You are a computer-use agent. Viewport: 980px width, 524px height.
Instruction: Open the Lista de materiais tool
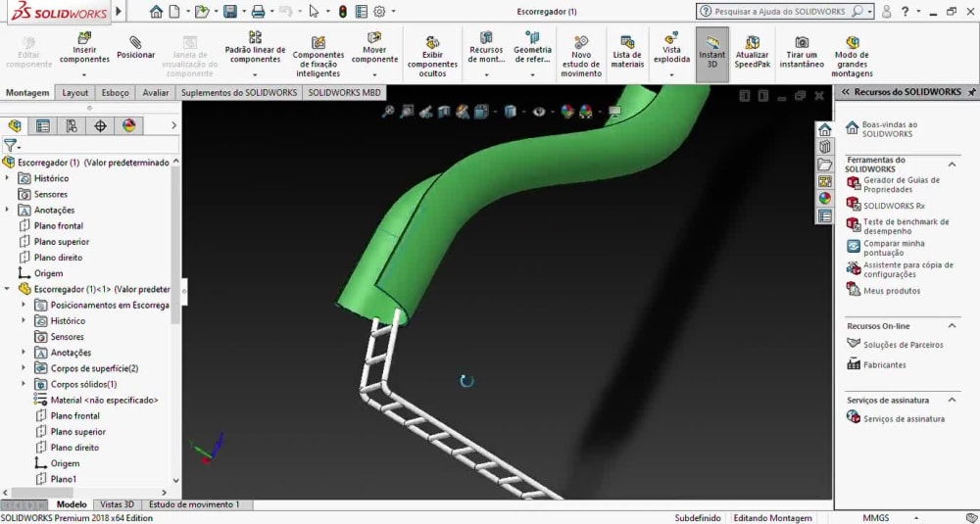(x=627, y=52)
